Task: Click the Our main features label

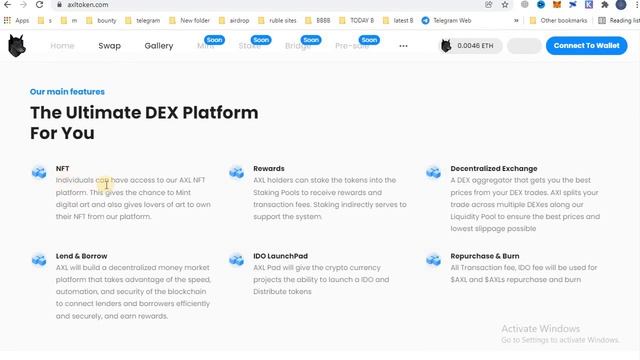Action: (67, 92)
